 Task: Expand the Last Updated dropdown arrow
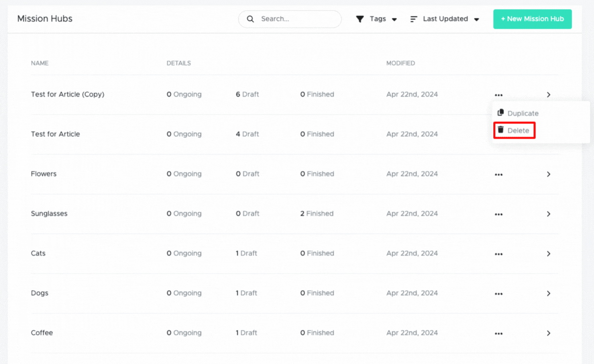pyautogui.click(x=477, y=20)
